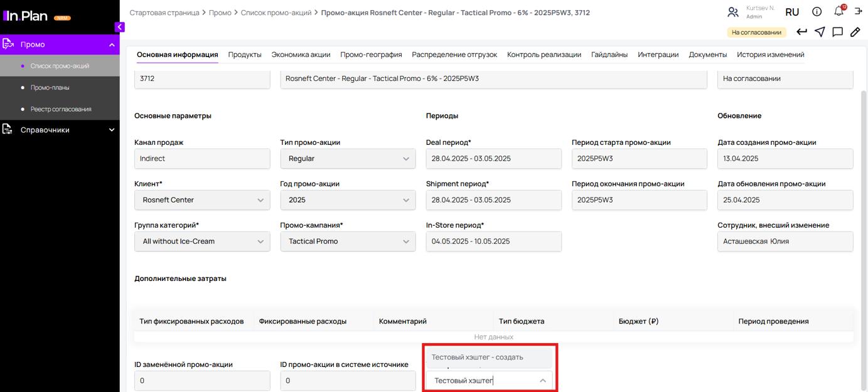
Task: Click the Период старта промо-акции field
Action: (x=640, y=159)
